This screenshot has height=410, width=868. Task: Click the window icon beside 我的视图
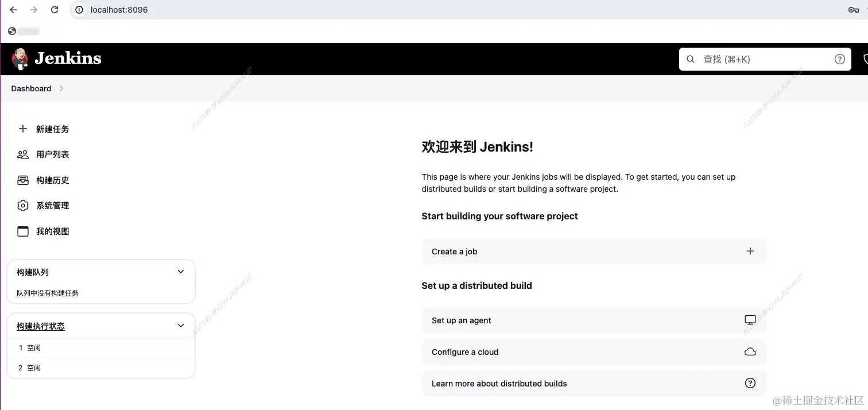[23, 231]
